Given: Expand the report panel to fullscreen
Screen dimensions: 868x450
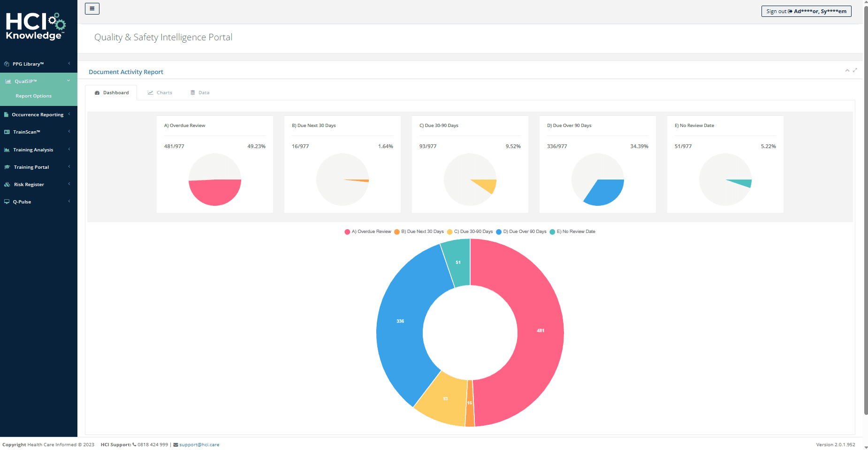Looking at the screenshot, I should click(855, 70).
